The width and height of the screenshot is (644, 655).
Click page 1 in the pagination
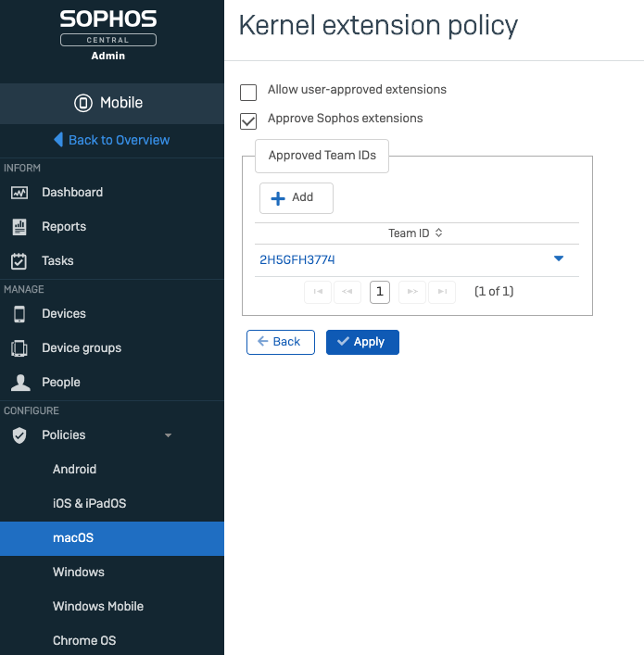379,292
